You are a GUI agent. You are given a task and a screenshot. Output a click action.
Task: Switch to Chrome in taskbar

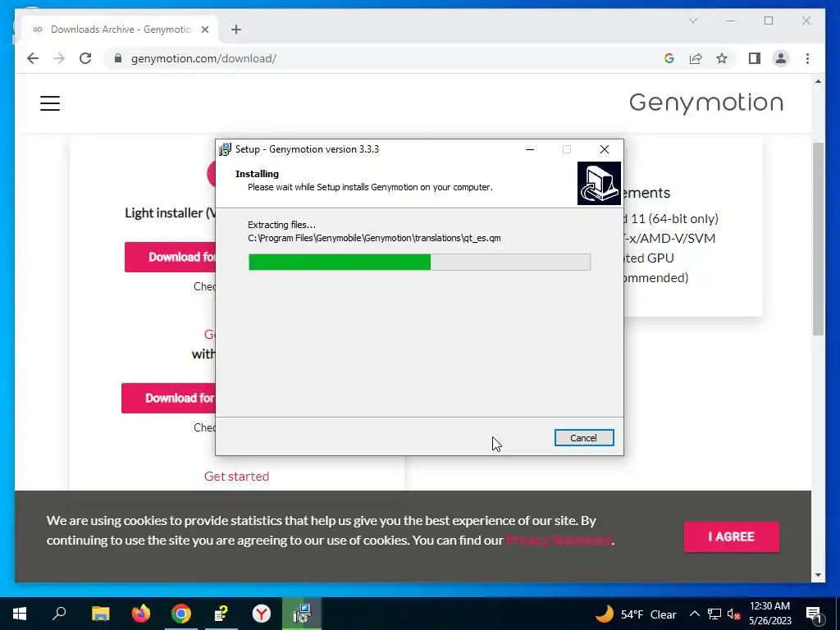coord(181,614)
